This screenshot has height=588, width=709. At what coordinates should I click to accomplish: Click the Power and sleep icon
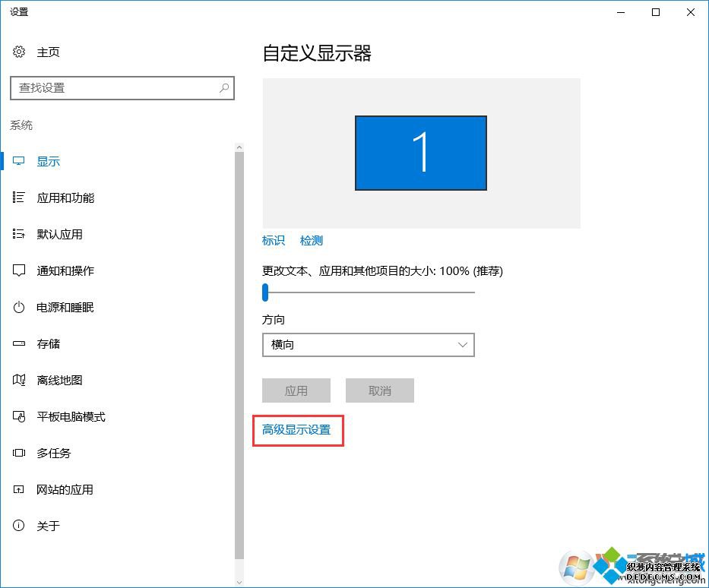click(18, 308)
